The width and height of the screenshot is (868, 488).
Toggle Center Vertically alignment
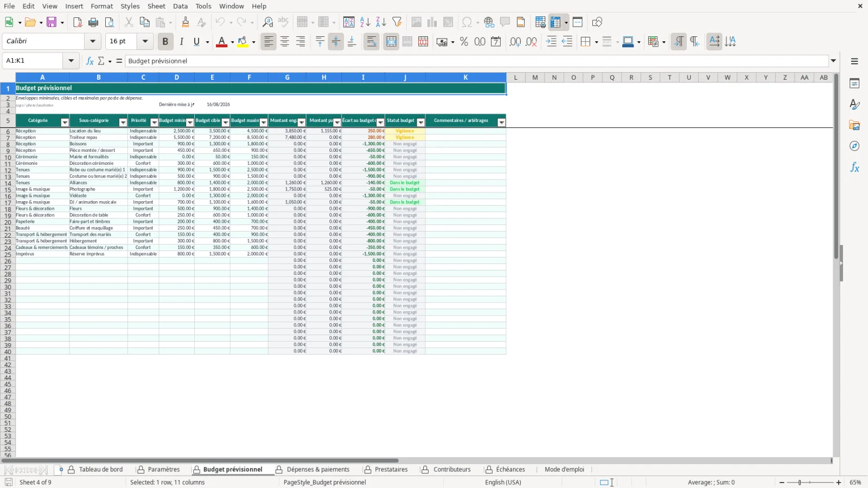(x=336, y=42)
